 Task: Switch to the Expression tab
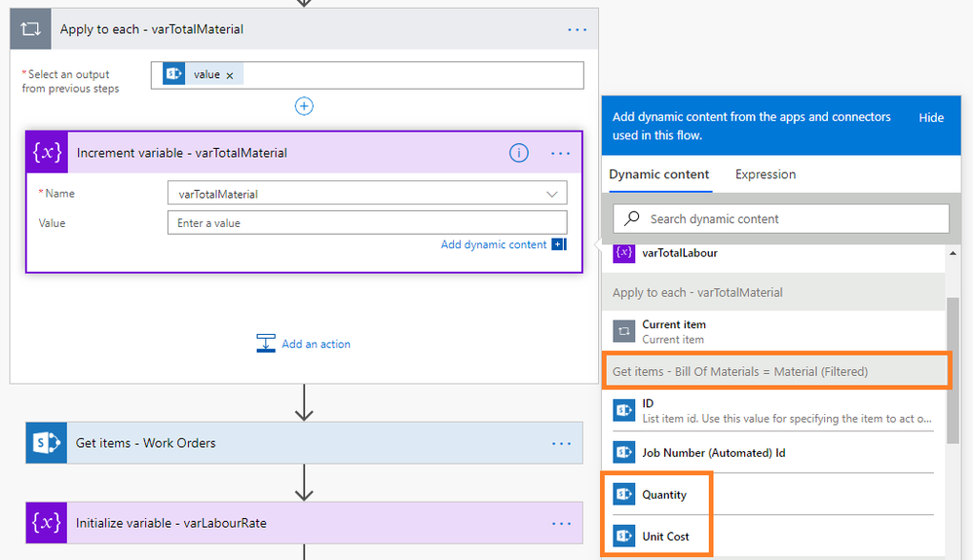(766, 174)
